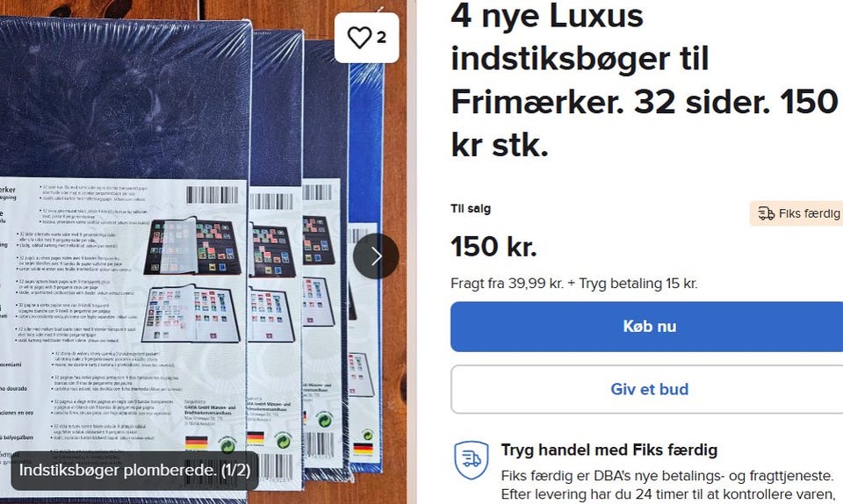
Task: Click the green recycling symbol on front stockbook
Action: (x=227, y=444)
